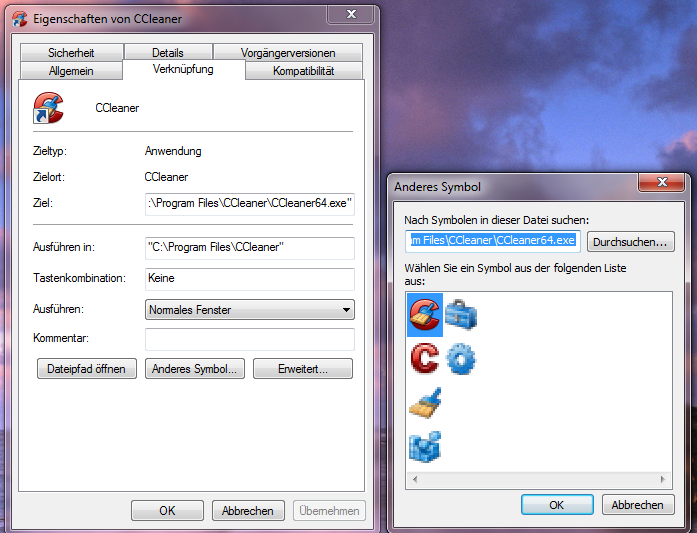Switch to the Allgemein tab
The width and height of the screenshot is (697, 533).
(71, 71)
